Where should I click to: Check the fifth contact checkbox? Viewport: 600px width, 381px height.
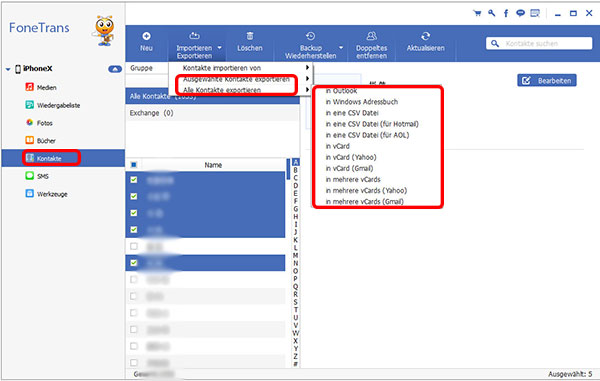[134, 246]
